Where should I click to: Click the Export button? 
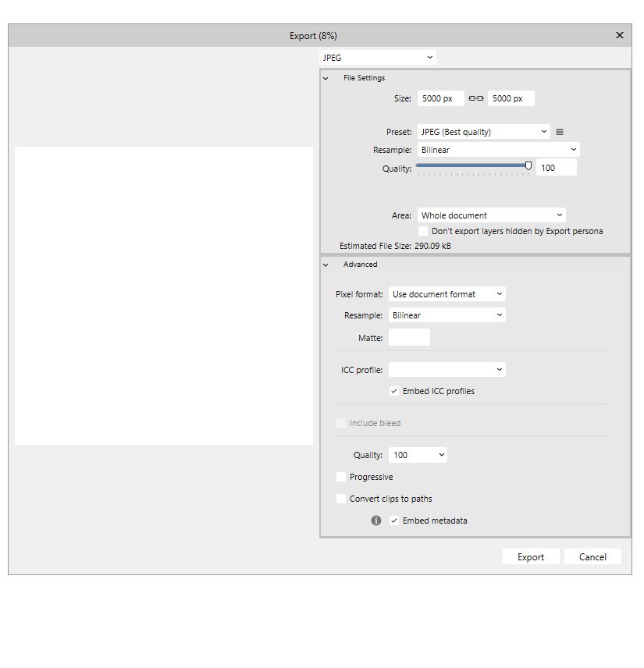(531, 557)
